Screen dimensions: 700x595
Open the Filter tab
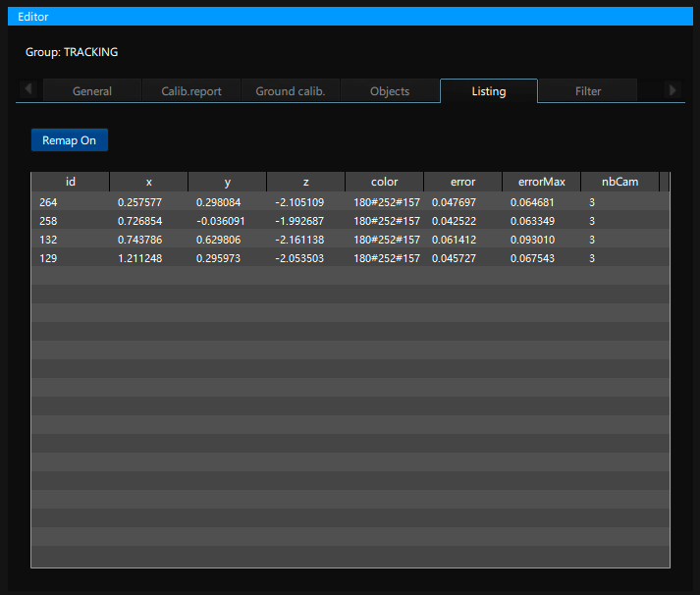coord(588,91)
